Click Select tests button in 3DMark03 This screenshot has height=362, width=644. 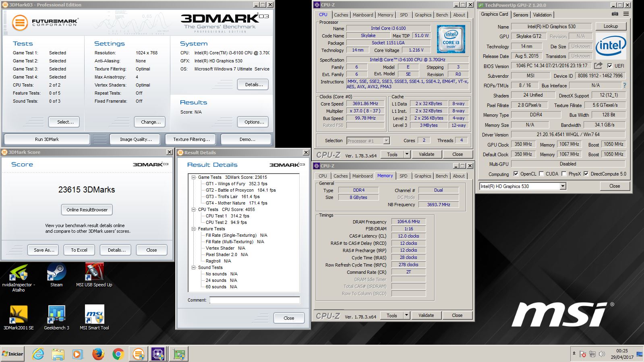[64, 122]
